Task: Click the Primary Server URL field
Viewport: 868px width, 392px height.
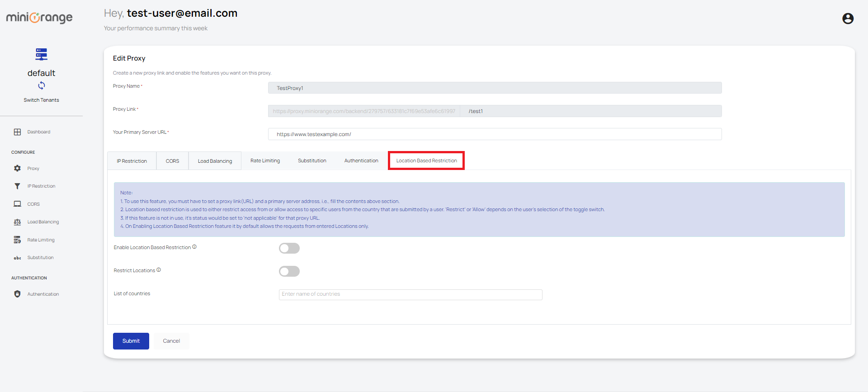Action: coord(495,134)
